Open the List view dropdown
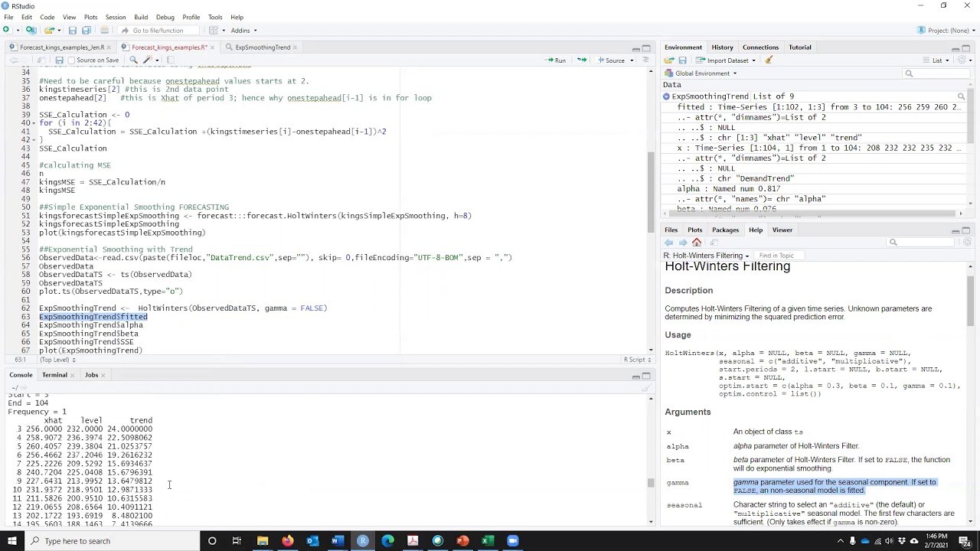This screenshot has height=551, width=980. tap(937, 60)
